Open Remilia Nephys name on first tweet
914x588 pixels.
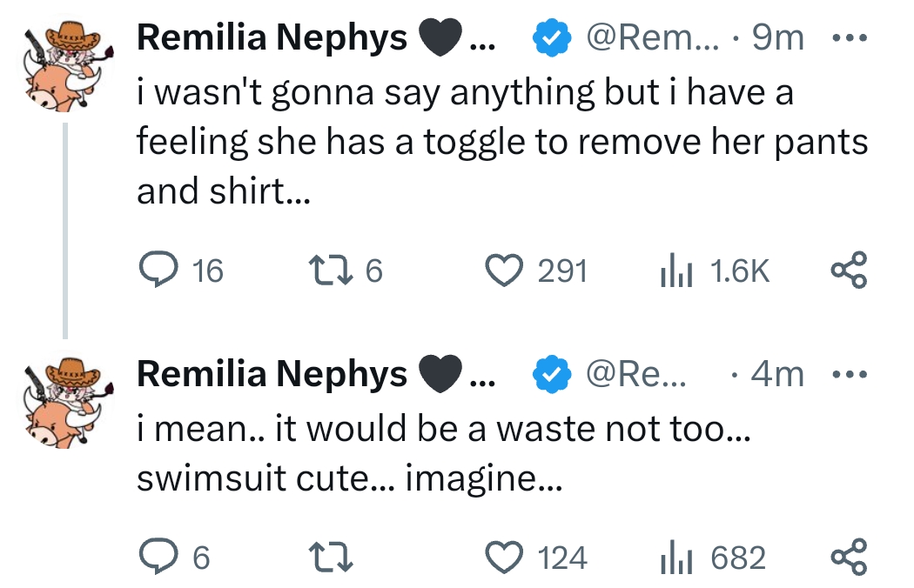tap(272, 38)
